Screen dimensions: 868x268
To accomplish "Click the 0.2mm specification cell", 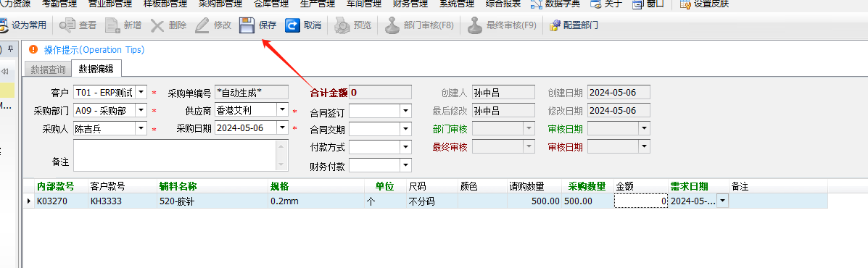I will tap(315, 201).
